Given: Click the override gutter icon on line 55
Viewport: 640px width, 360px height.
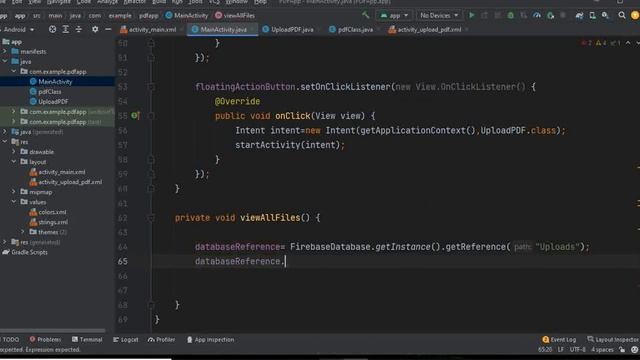Looking at the screenshot, I should pos(135,116).
